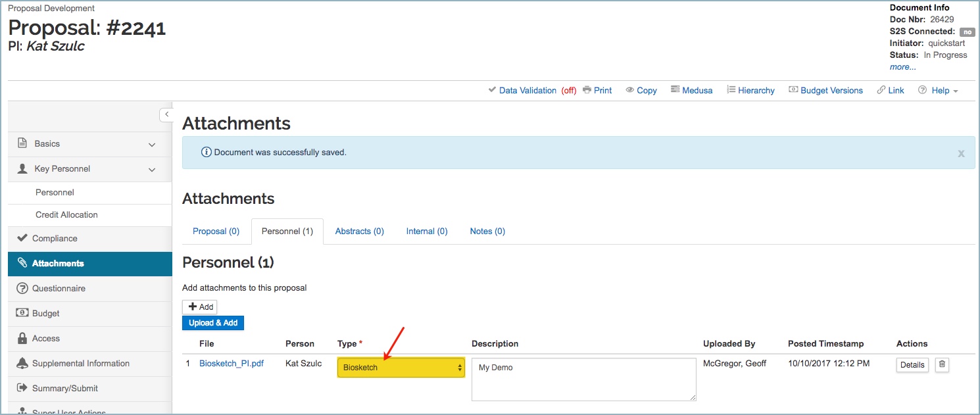Switch to the Abstracts (0) tab

[359, 232]
